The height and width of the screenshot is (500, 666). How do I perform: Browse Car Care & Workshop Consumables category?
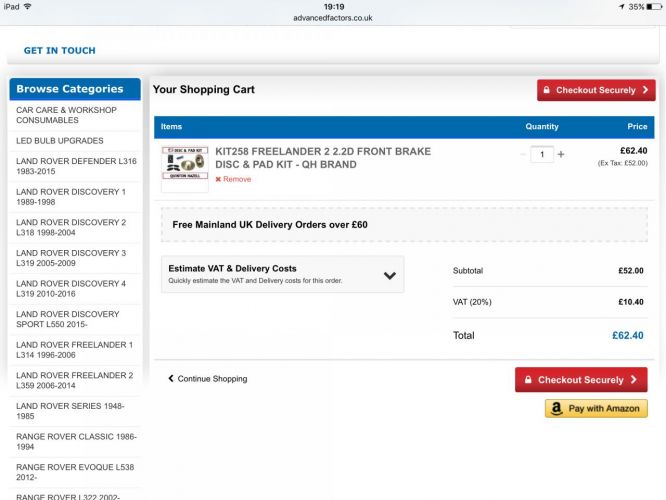point(75,115)
